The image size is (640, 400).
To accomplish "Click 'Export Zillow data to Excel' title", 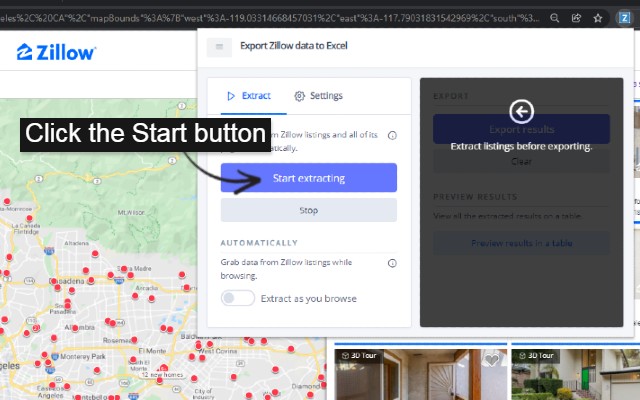I will [x=293, y=46].
